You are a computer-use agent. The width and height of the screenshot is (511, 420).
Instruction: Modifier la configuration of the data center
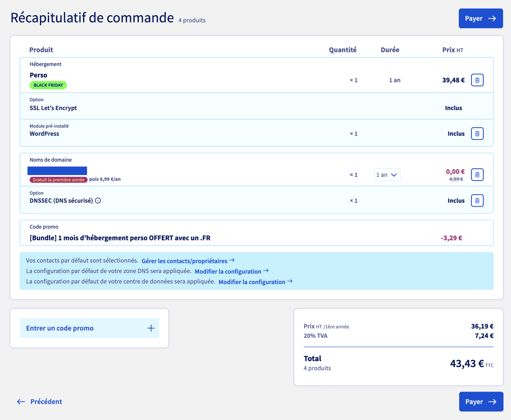[252, 282]
